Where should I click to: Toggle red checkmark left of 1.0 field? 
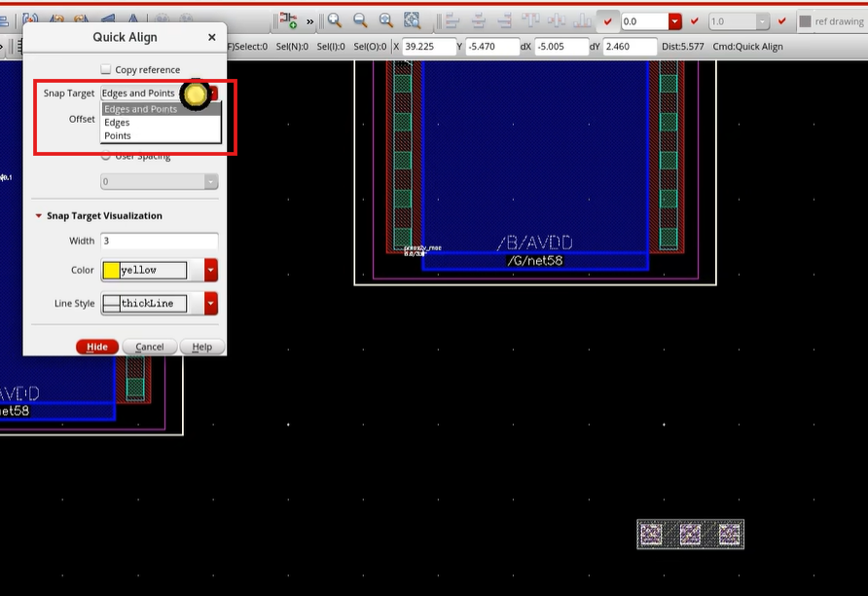coord(695,21)
